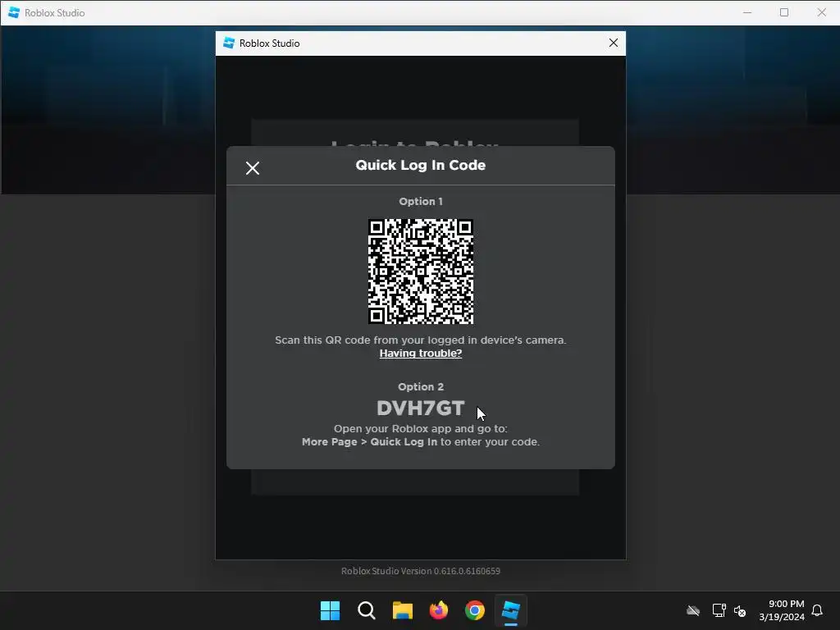The width and height of the screenshot is (840, 630).
Task: Select the DVH7GT login code text
Action: (421, 409)
